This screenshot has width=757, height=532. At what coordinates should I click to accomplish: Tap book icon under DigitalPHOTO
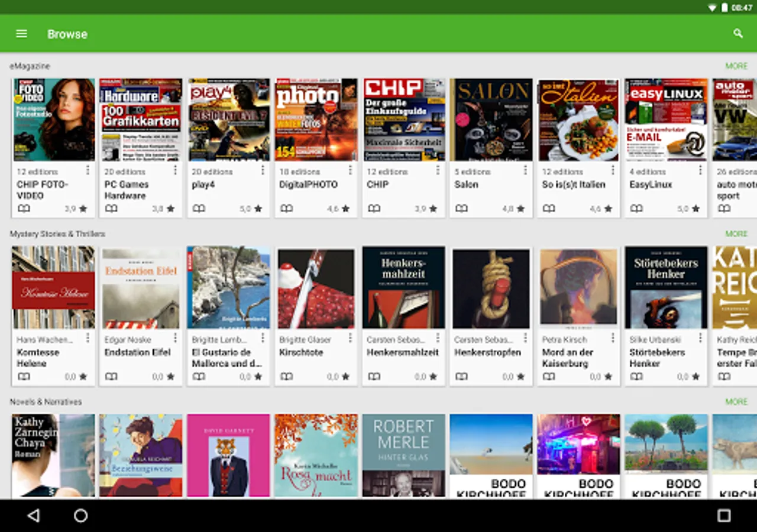[x=286, y=209]
